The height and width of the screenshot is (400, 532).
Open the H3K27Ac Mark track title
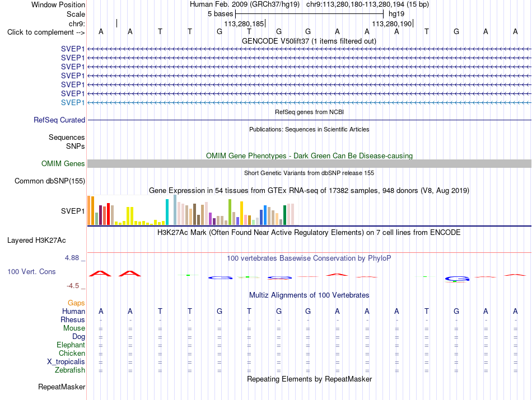pos(309,233)
